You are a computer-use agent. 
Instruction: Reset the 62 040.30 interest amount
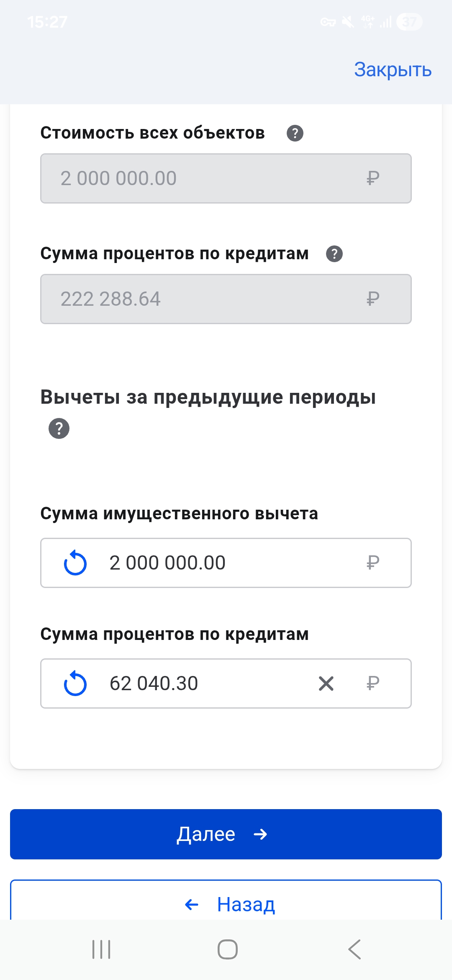75,683
